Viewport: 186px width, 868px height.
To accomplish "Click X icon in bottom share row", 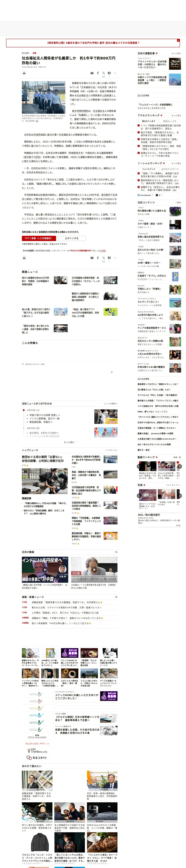I will [104, 258].
